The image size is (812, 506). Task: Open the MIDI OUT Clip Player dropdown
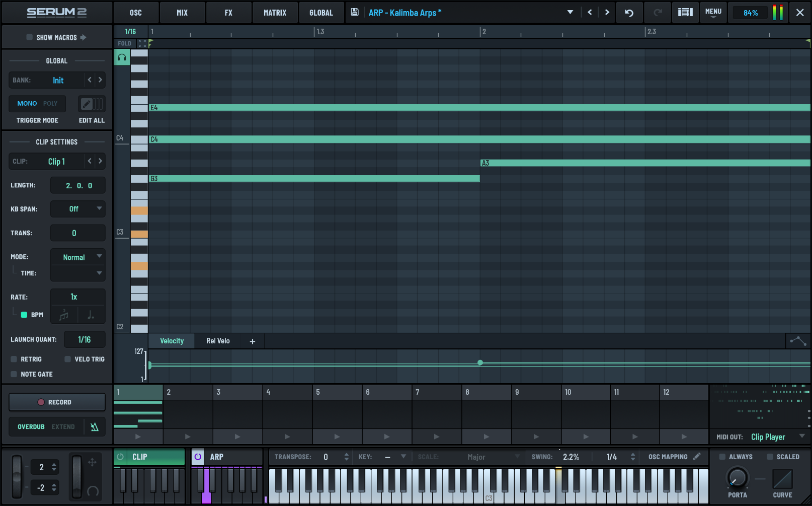(x=778, y=437)
